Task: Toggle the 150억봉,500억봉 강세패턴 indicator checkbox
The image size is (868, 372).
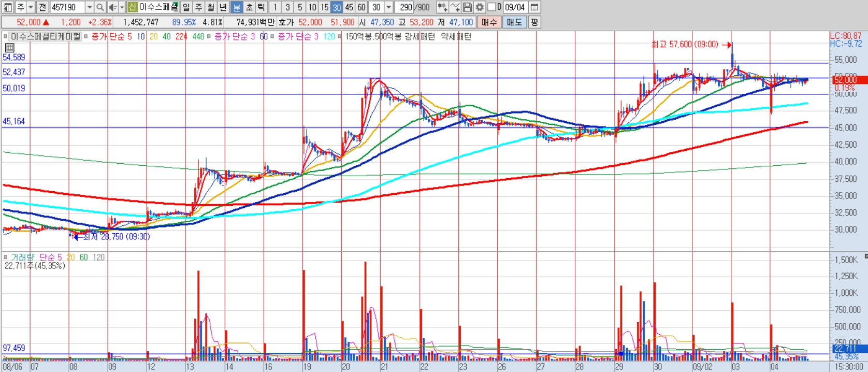Action: click(340, 37)
